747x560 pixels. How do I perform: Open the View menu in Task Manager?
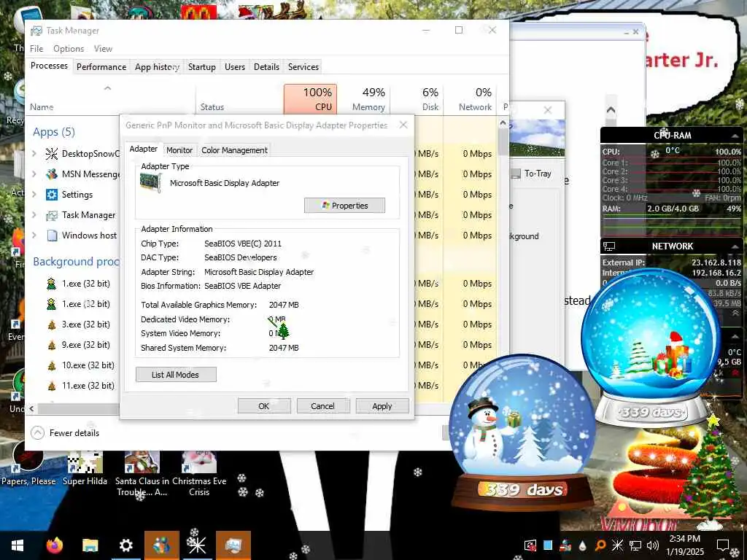click(x=103, y=49)
